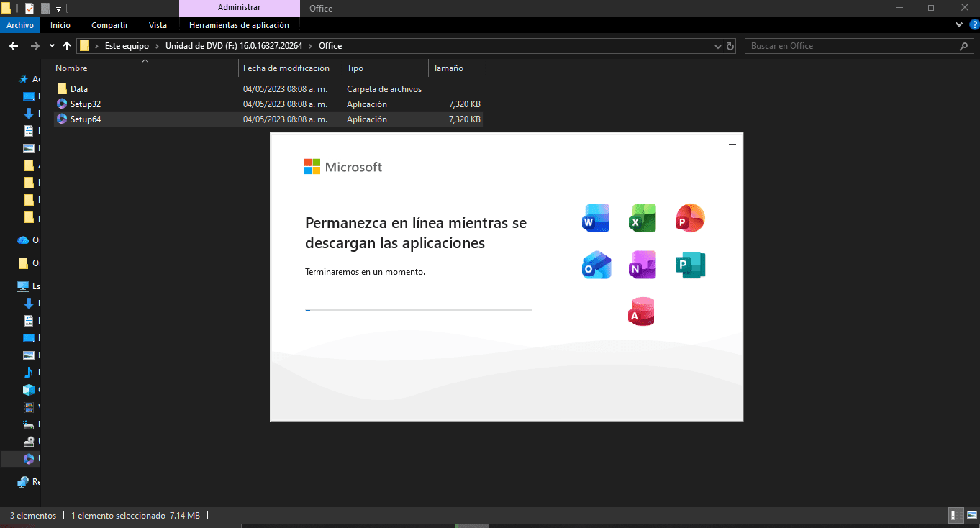Screen dimensions: 980x528
Task: Open address bar history dropdown
Action: click(717, 46)
